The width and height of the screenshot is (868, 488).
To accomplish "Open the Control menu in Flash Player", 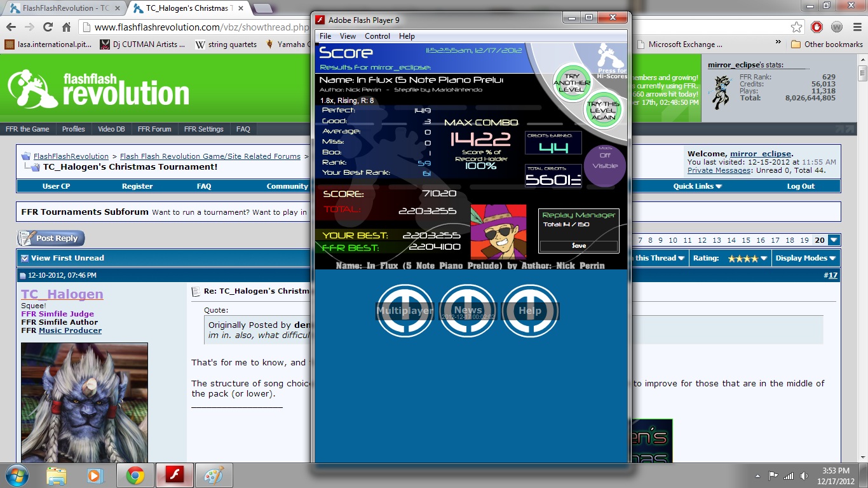I will click(x=377, y=36).
